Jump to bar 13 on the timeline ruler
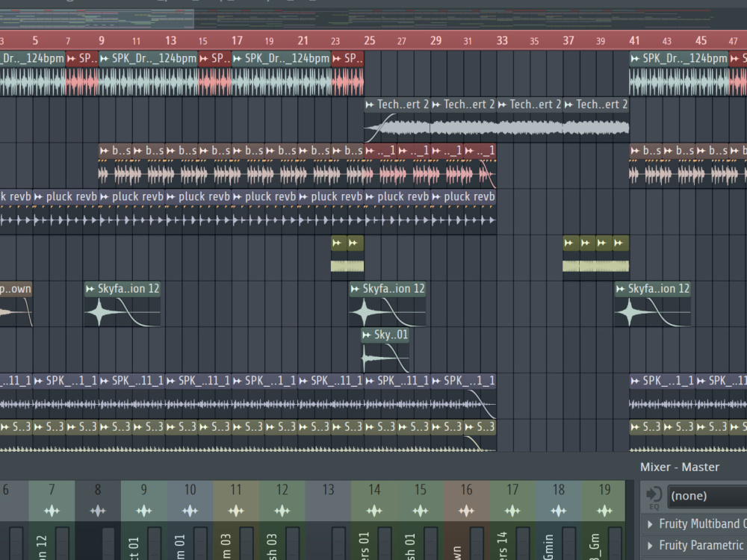The image size is (747, 560). [x=170, y=41]
